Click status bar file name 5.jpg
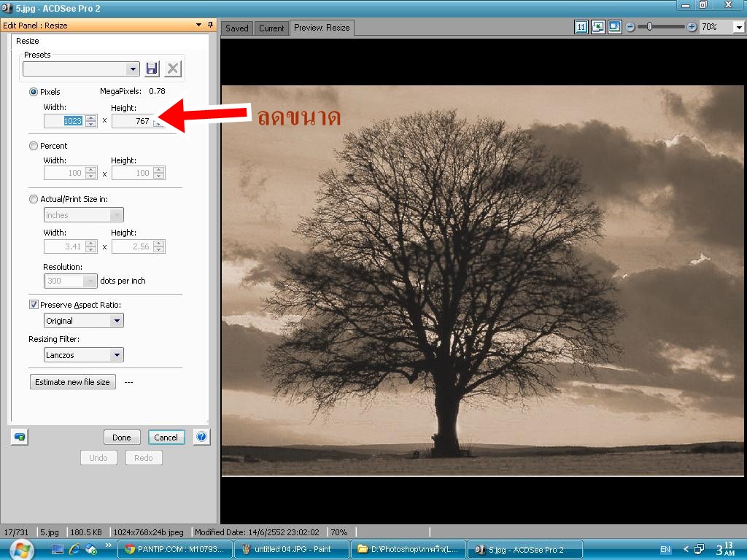Screen dimensions: 747x560 pos(50,532)
